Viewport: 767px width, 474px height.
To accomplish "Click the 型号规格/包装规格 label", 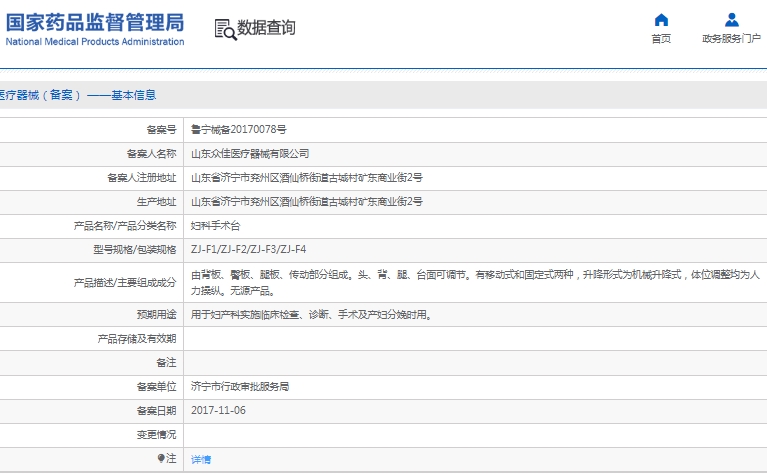I will pyautogui.click(x=135, y=249).
